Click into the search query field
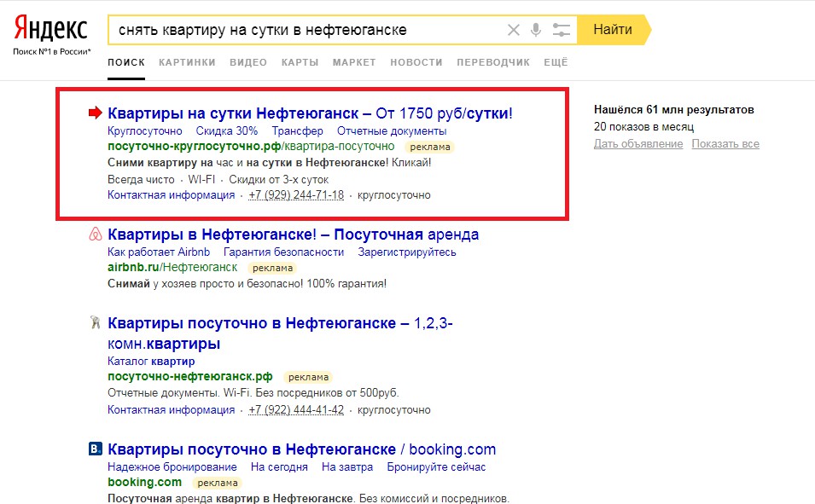815x504 pixels. point(307,31)
